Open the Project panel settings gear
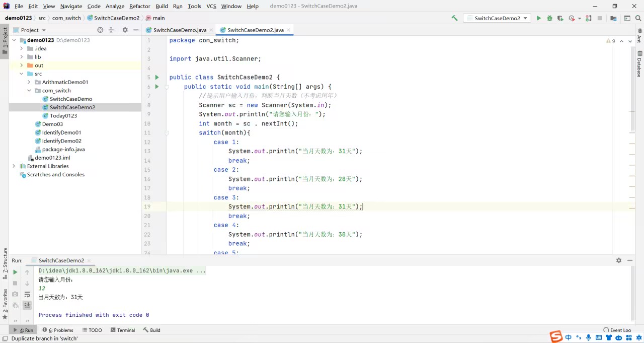Image resolution: width=644 pixels, height=343 pixels. [125, 30]
